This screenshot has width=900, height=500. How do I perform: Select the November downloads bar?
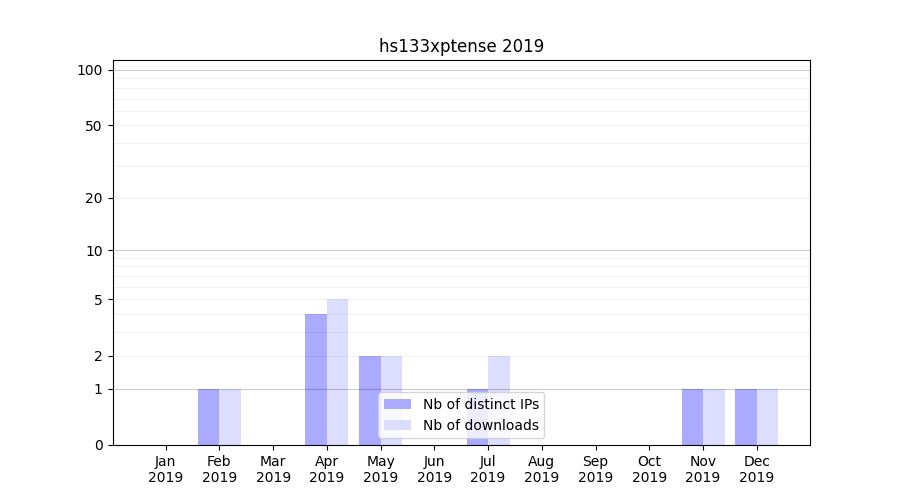click(714, 416)
